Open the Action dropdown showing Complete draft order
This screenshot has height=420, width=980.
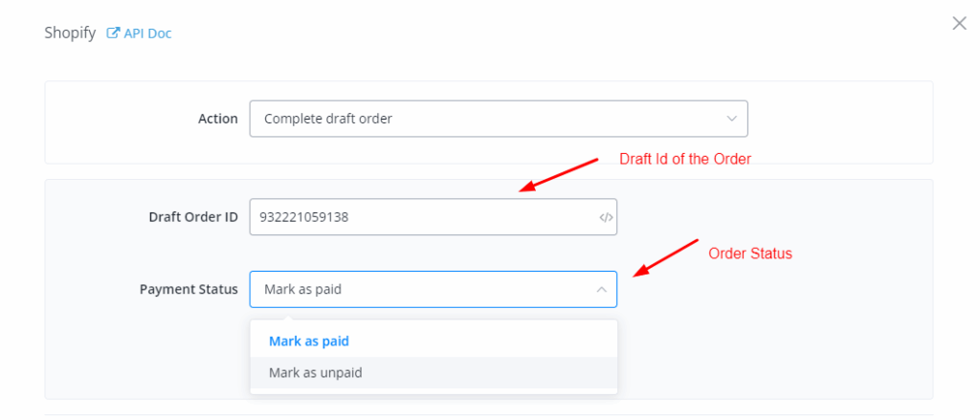click(x=498, y=119)
